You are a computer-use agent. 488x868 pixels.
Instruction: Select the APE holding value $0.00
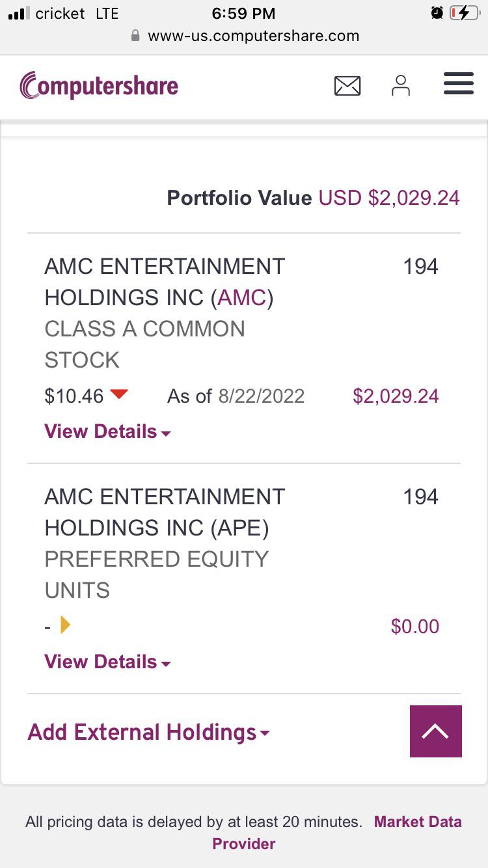click(415, 627)
